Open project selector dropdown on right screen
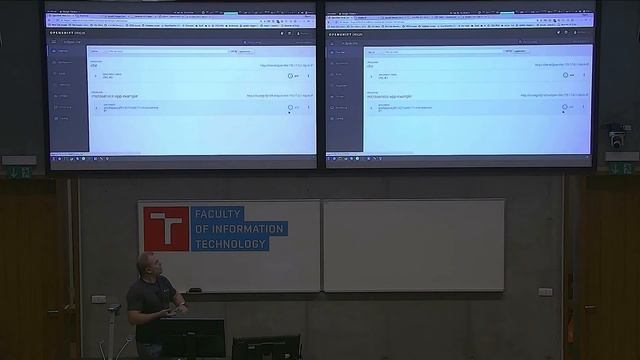 tap(350, 43)
